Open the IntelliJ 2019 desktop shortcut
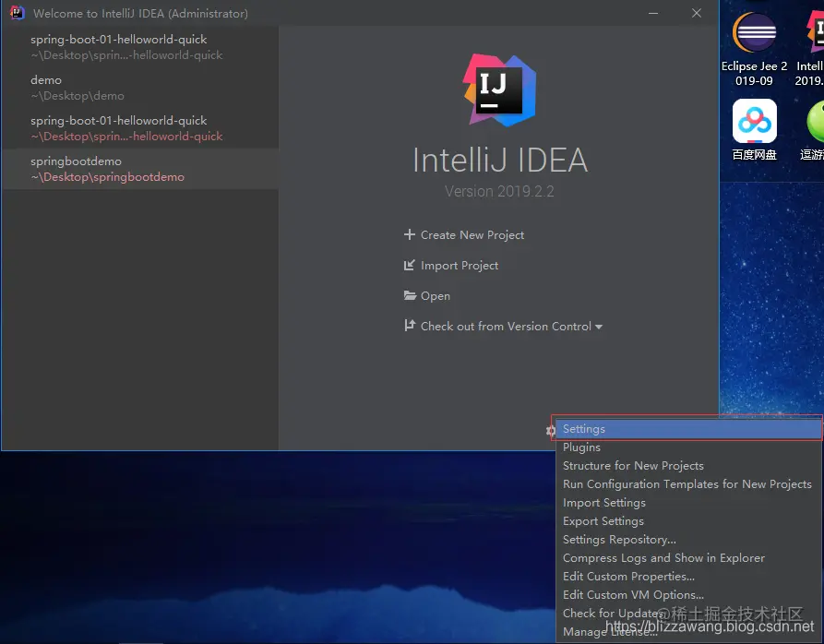Viewport: 824px width, 644px height. tap(812, 50)
